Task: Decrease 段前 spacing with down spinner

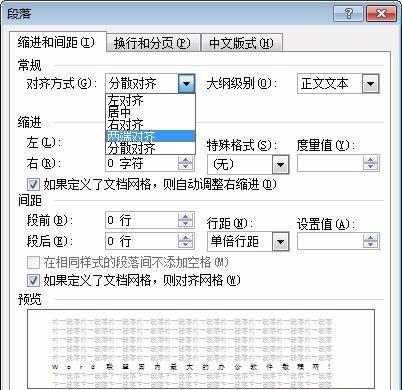Action: (x=186, y=224)
